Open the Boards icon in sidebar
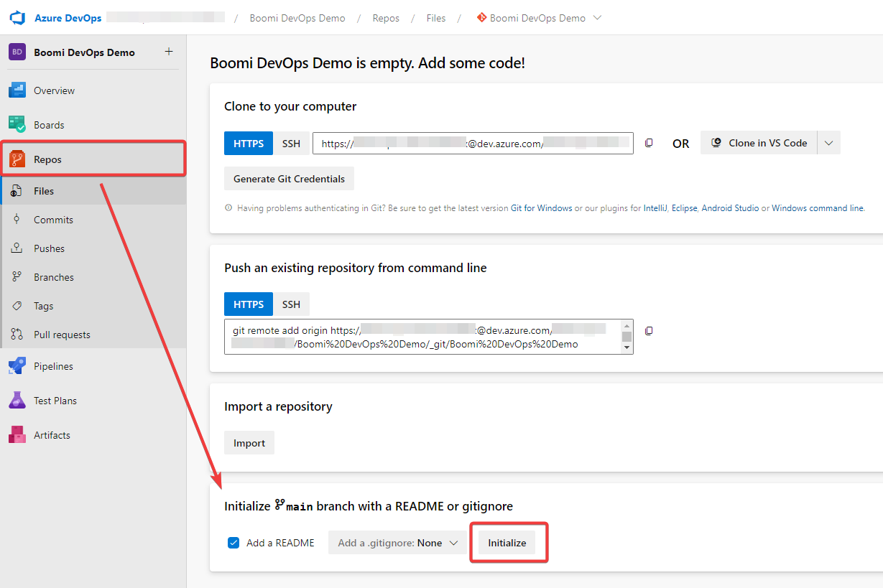883x588 pixels. [x=17, y=125]
